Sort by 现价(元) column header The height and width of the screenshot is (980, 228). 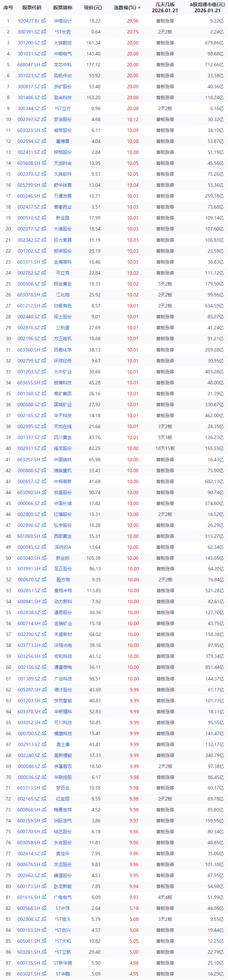click(x=93, y=8)
